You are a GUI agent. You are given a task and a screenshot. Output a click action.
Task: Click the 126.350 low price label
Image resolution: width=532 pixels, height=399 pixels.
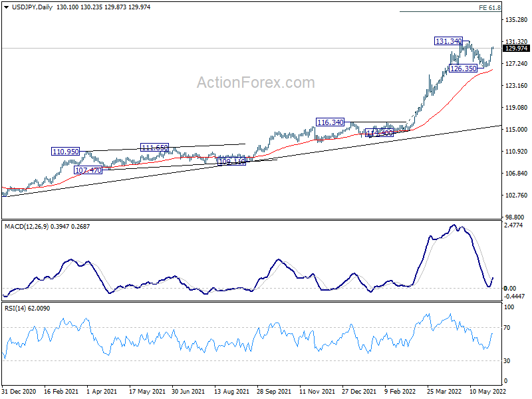click(x=463, y=68)
